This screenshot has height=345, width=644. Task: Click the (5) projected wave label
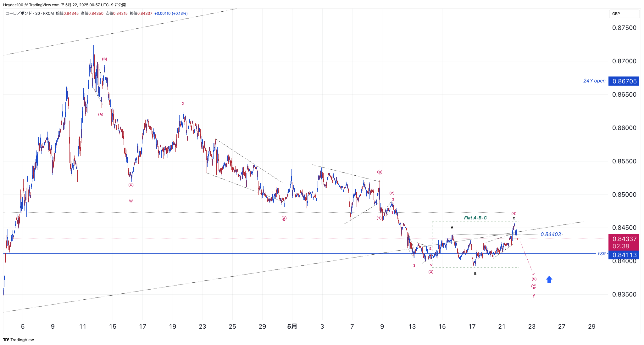[534, 279]
